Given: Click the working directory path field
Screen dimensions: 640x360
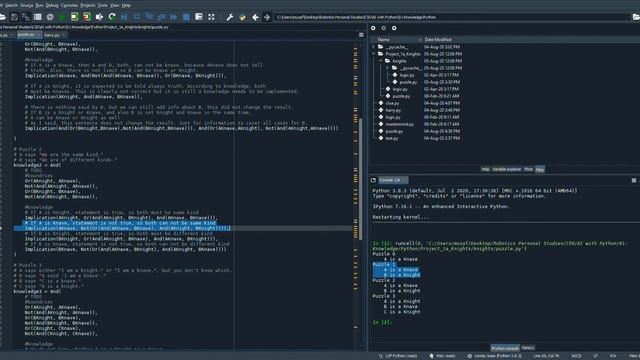Looking at the screenshot, I should click(x=451, y=17).
